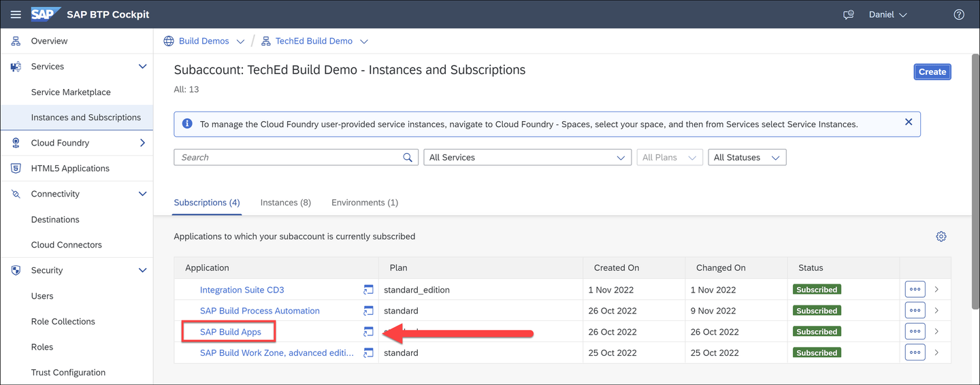Close the Cloud Foundry info message
Screen dimensions: 980x385
pyautogui.click(x=909, y=122)
